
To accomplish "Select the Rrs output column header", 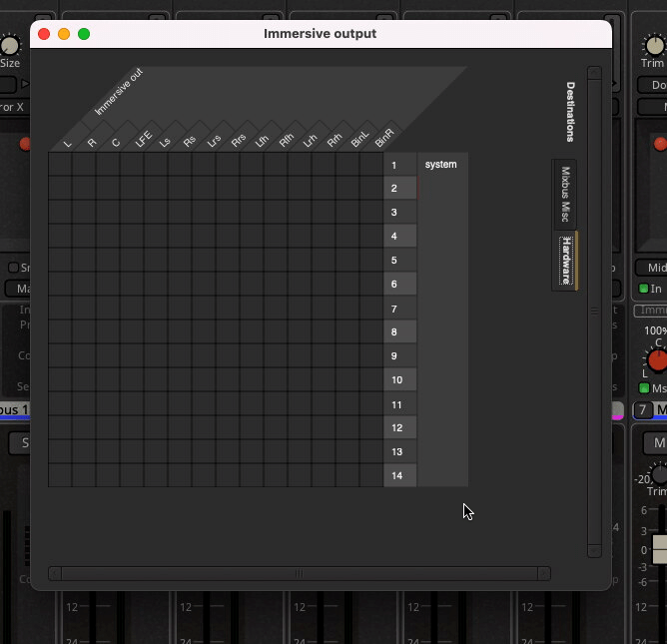I will (x=239, y=141).
